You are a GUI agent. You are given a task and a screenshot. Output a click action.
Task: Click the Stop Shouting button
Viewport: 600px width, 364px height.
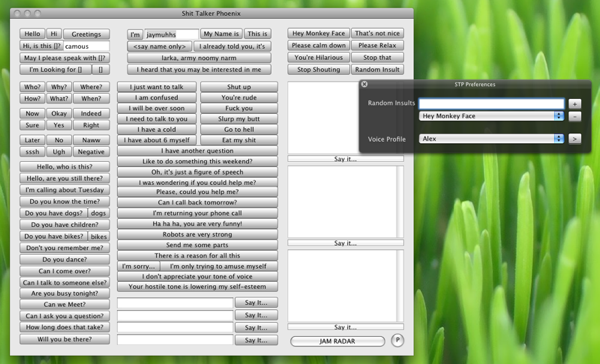click(318, 70)
